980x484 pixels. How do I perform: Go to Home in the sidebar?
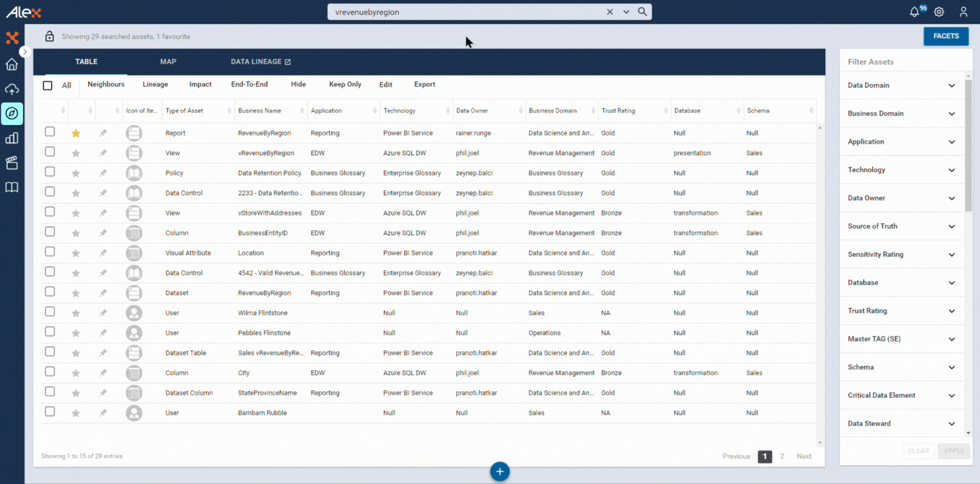pyautogui.click(x=12, y=64)
